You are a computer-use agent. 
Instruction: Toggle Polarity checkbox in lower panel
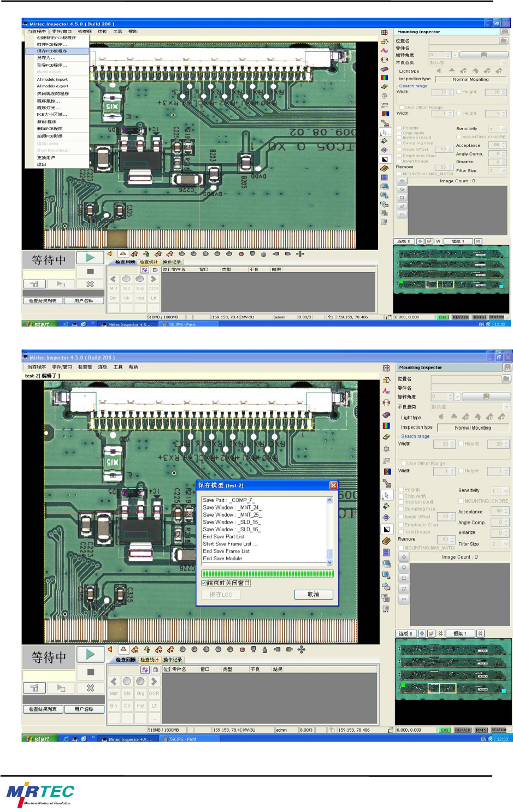tap(402, 489)
